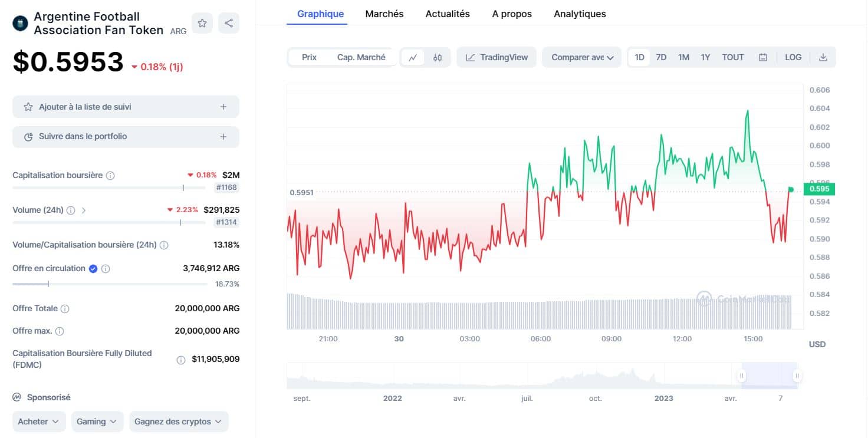Open the TradingView chart button
This screenshot has width=868, height=438.
coord(497,57)
